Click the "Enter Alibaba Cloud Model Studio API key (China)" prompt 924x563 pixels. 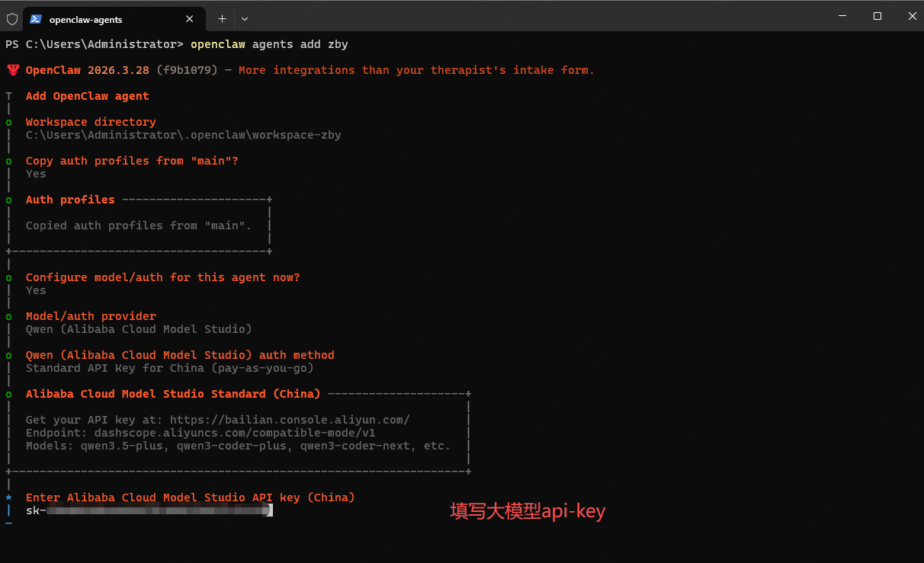(190, 497)
